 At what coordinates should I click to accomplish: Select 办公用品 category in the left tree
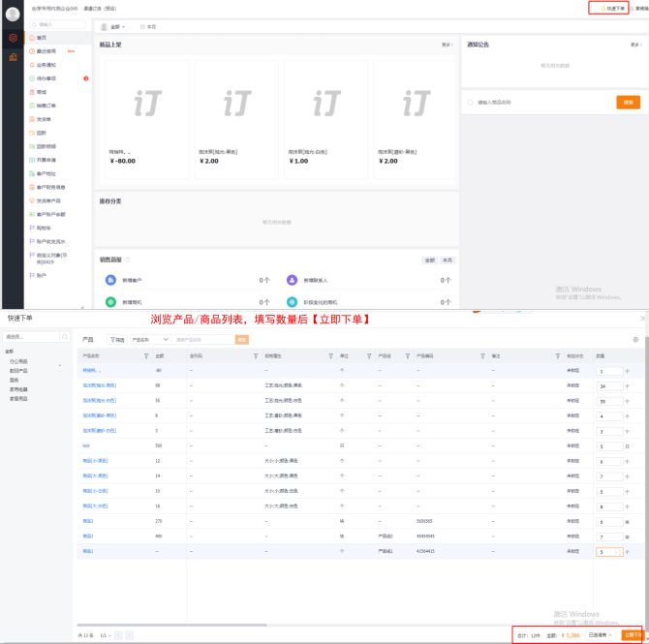point(18,360)
